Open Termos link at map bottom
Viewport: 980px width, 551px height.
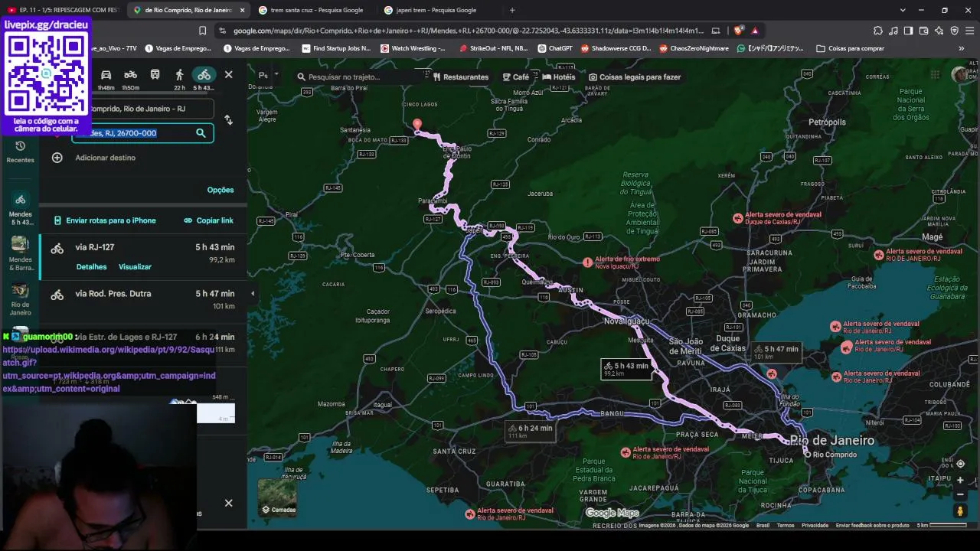coord(786,525)
